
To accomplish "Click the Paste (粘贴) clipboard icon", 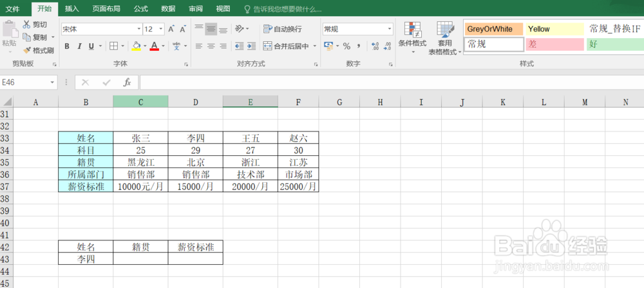I will click(x=10, y=30).
